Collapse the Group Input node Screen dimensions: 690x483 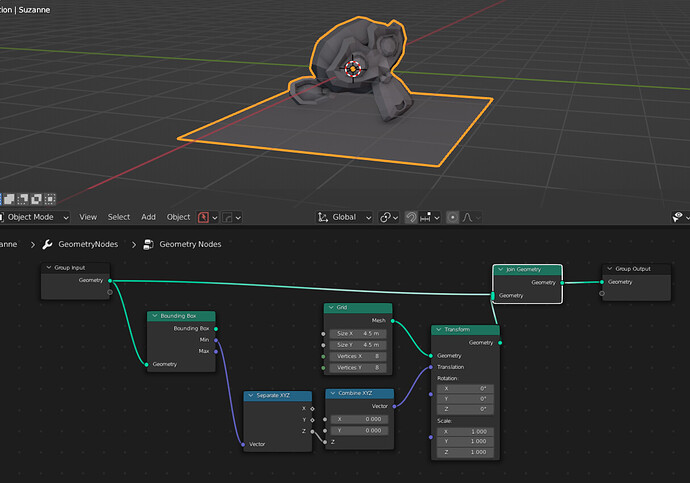[49, 267]
